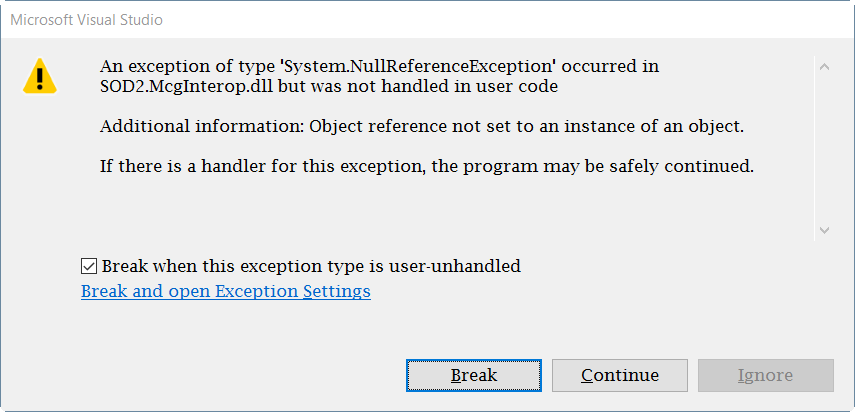
Task: Open the Break and open Exception Settings link
Action: tap(226, 292)
